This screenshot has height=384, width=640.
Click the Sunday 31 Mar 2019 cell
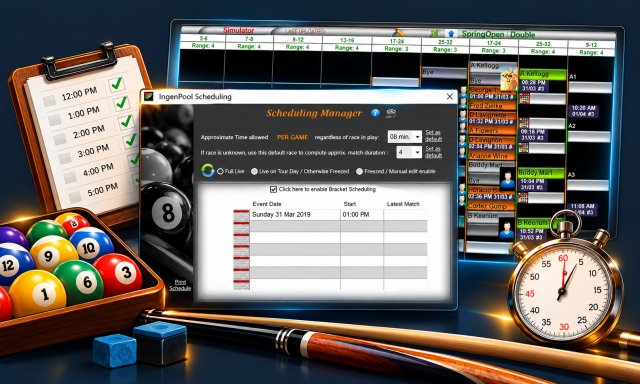coord(294,215)
